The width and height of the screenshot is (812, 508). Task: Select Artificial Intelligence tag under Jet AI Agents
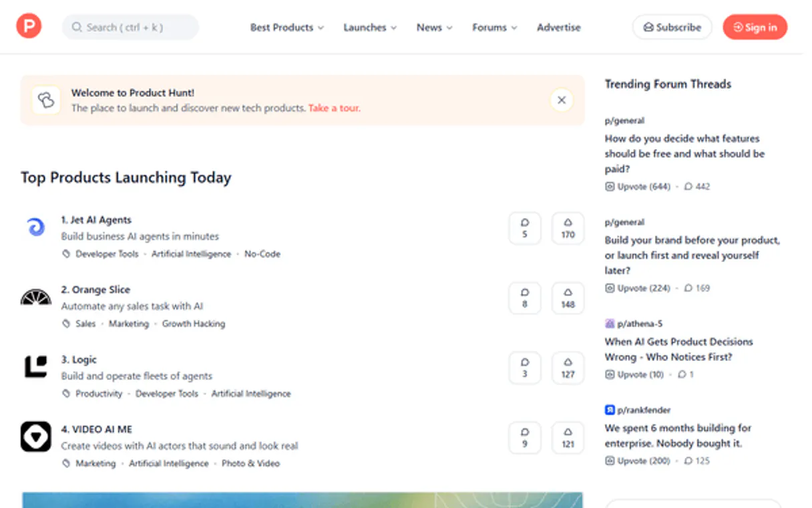pos(191,254)
